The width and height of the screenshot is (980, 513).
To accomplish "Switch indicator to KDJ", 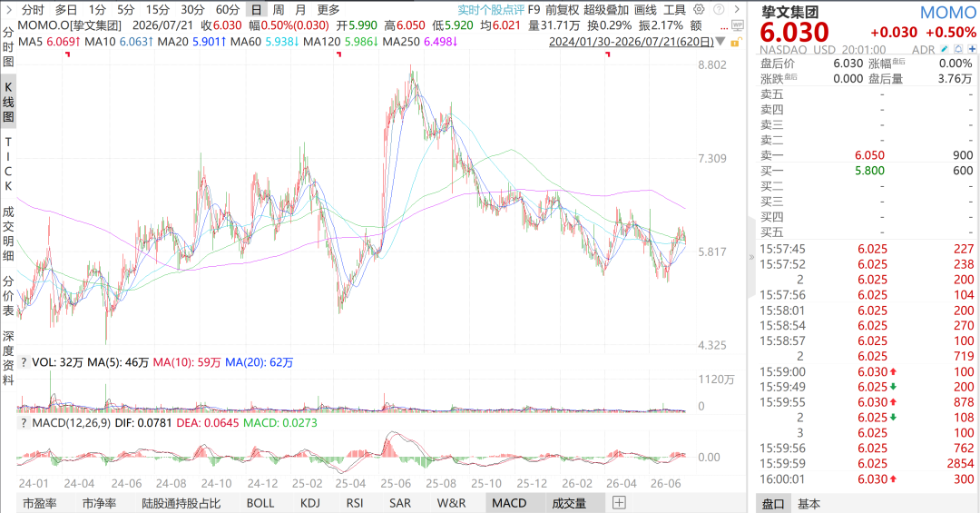I will [310, 503].
